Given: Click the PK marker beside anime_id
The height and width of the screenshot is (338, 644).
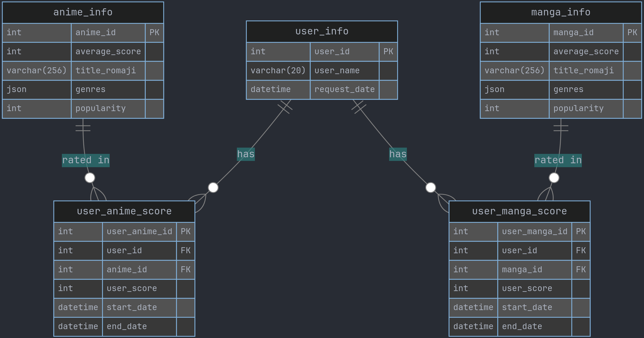Looking at the screenshot, I should click(x=154, y=33).
